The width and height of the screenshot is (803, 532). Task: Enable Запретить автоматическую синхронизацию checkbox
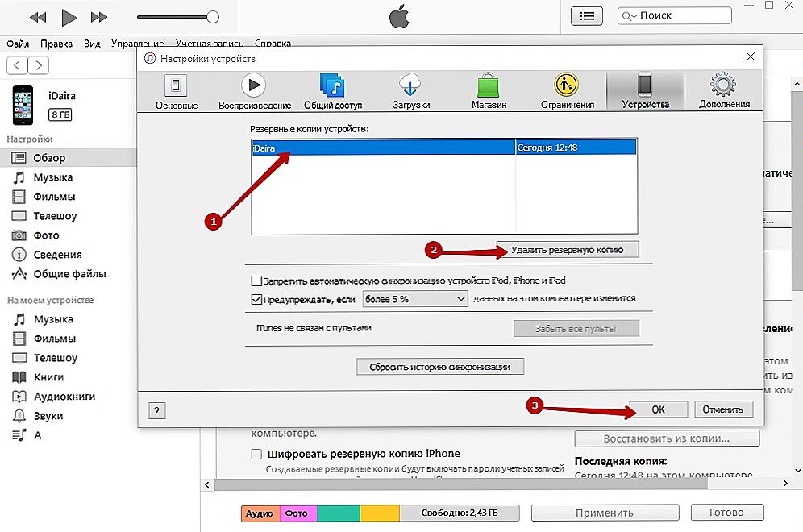tap(257, 281)
